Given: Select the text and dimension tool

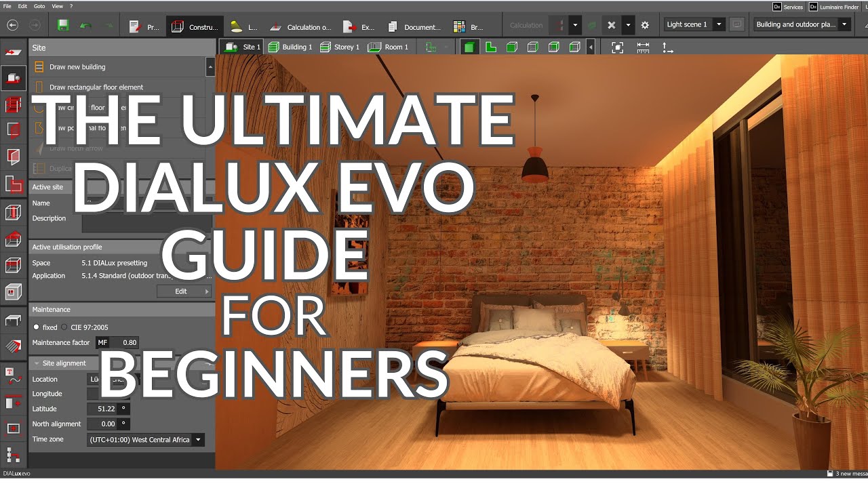Looking at the screenshot, I should pos(14,375).
